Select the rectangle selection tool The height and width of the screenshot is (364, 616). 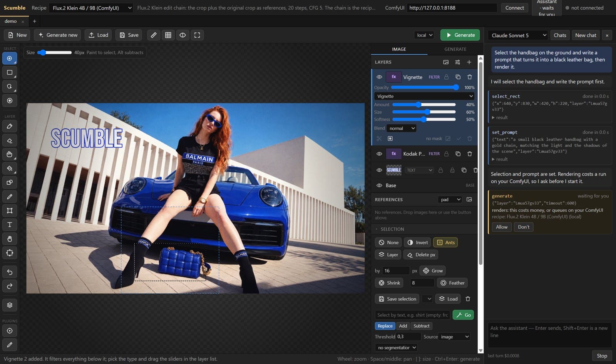point(10,72)
